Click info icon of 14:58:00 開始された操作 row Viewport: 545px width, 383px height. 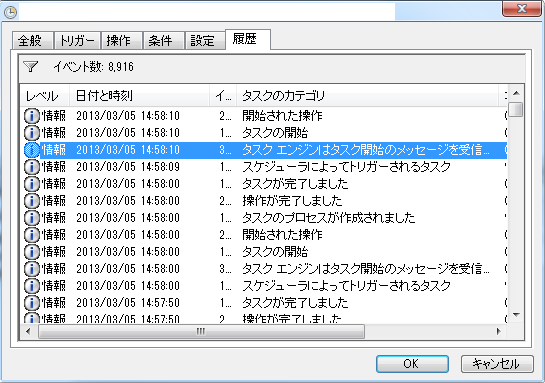(32, 235)
